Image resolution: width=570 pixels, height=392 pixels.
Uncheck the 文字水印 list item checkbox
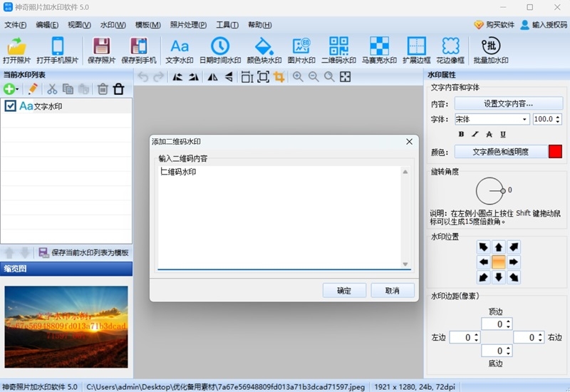[x=10, y=105]
